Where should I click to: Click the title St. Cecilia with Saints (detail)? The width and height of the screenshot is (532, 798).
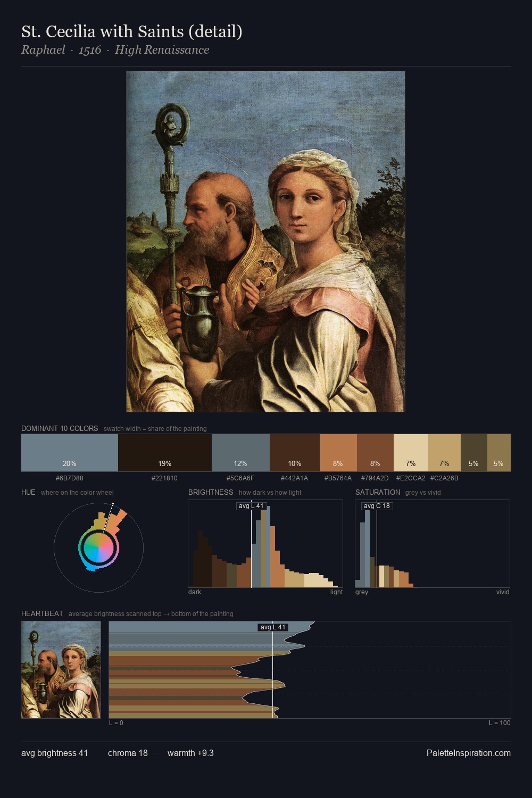[132, 31]
